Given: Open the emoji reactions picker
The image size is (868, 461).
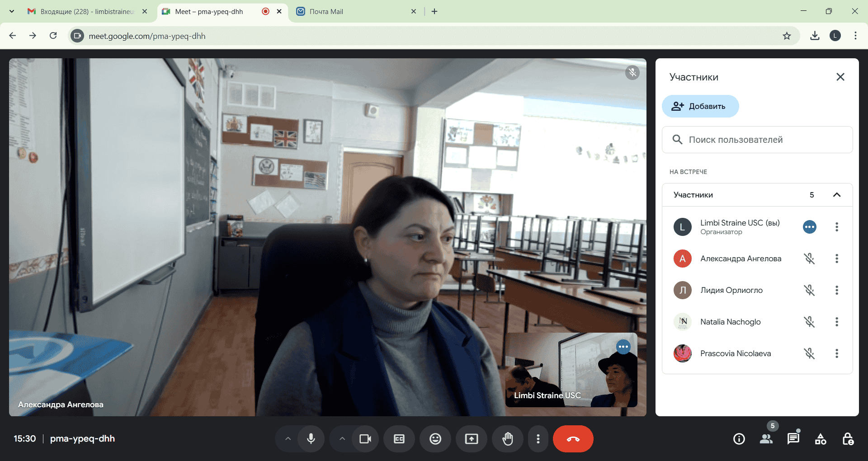Looking at the screenshot, I should click(435, 439).
